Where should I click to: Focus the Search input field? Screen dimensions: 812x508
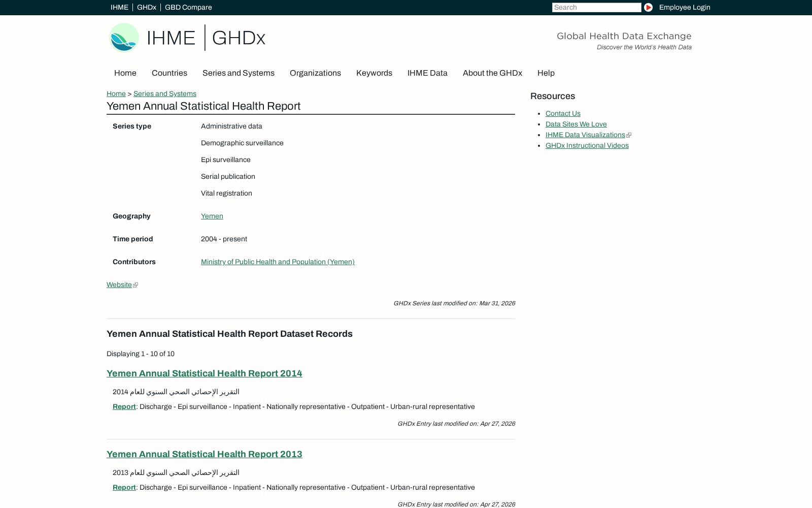coord(596,7)
